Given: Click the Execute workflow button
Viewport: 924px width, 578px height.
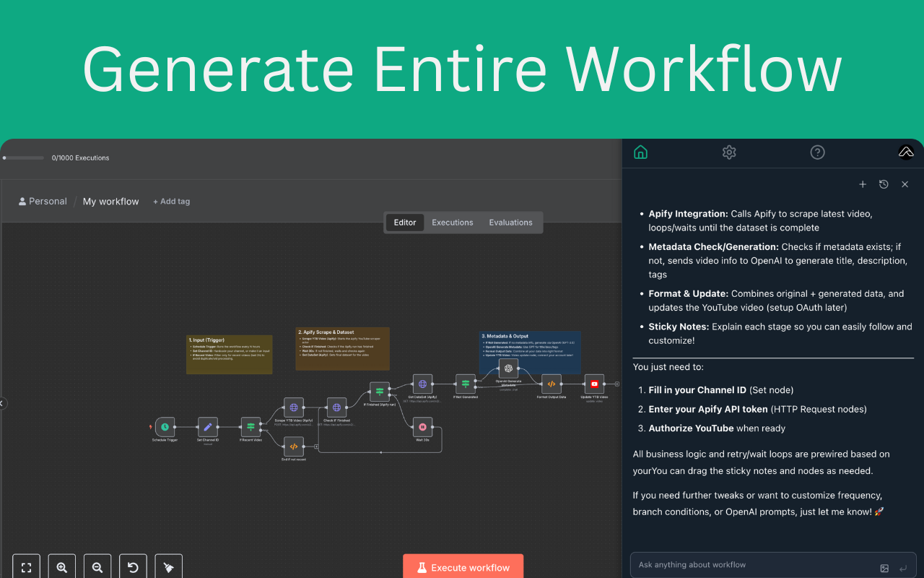Looking at the screenshot, I should point(463,567).
